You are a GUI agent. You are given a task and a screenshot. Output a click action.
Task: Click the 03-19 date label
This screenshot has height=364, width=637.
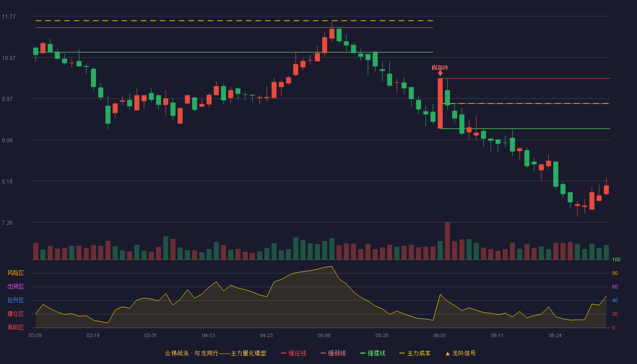click(93, 335)
